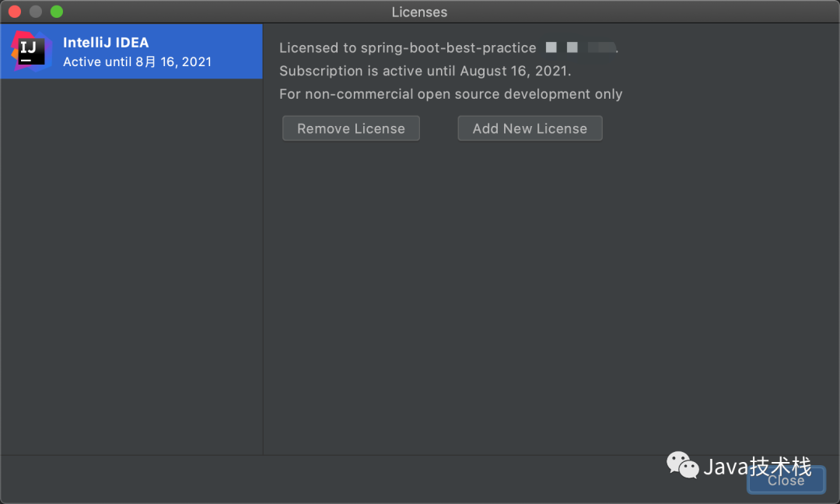Viewport: 840px width, 504px height.
Task: Click the empty details area below license buttons
Action: [551, 296]
